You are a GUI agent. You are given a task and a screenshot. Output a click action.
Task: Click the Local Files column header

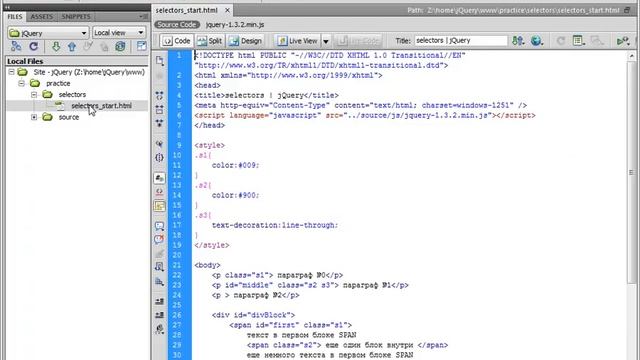pos(77,61)
